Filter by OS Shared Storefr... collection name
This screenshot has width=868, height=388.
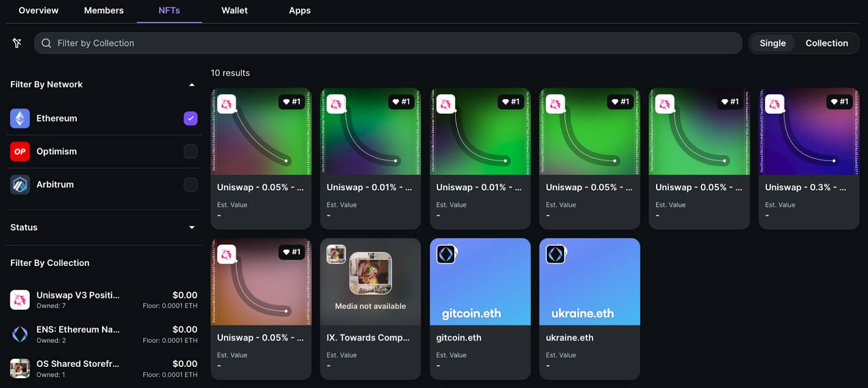pos(78,364)
